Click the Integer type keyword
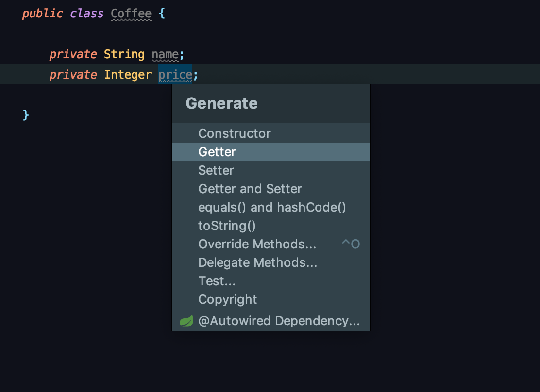The image size is (540, 392). point(128,75)
